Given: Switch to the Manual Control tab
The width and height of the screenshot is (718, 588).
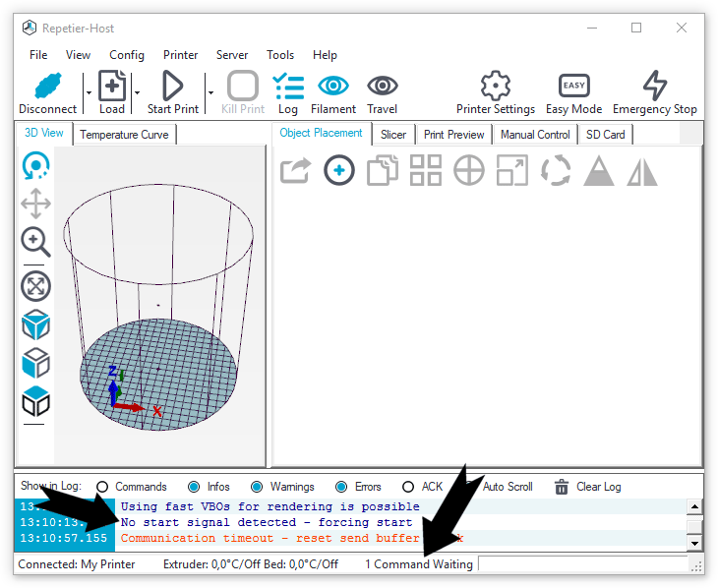Looking at the screenshot, I should pos(535,135).
